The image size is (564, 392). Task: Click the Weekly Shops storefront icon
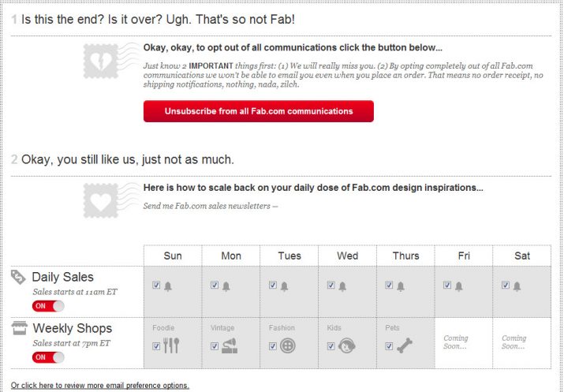pos(20,327)
